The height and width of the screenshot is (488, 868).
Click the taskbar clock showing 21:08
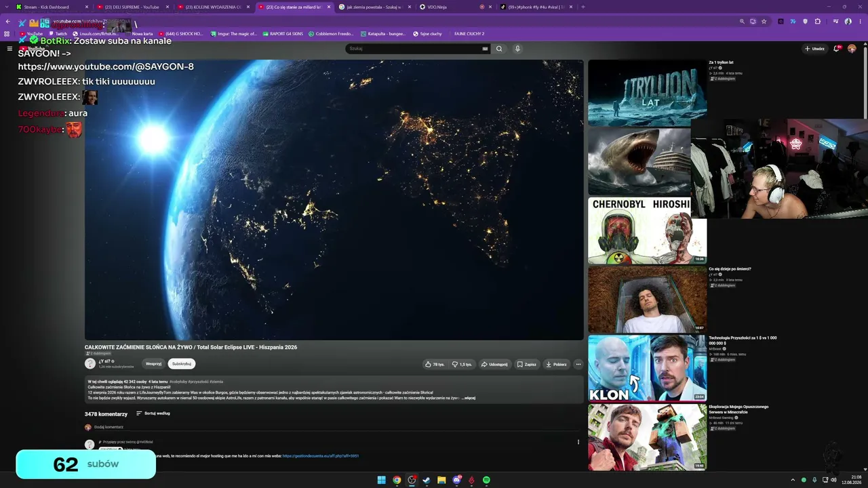pos(853,480)
